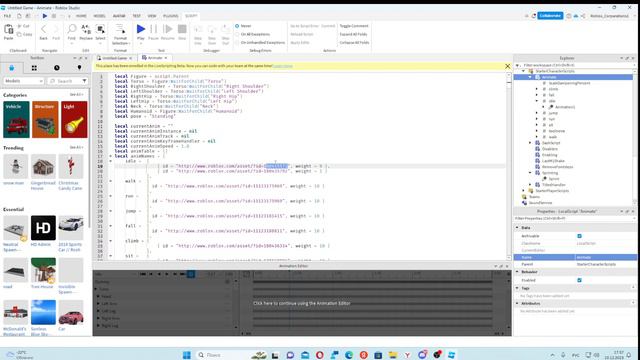Expand the StarterPlayerScripts node in Explorer
The width and height of the screenshot is (640, 360).
click(x=524, y=191)
